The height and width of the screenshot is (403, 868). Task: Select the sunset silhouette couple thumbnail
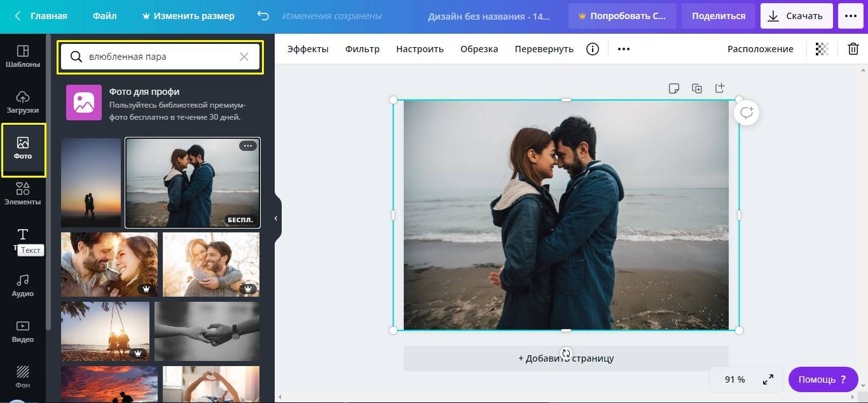91,183
